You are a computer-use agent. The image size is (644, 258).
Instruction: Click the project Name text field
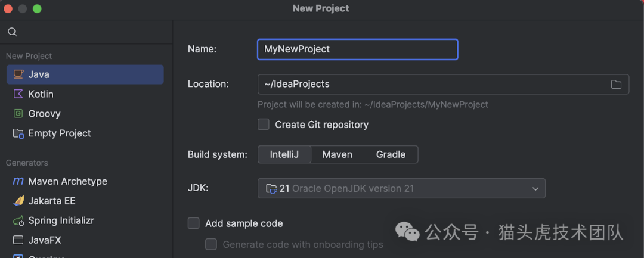coord(357,49)
